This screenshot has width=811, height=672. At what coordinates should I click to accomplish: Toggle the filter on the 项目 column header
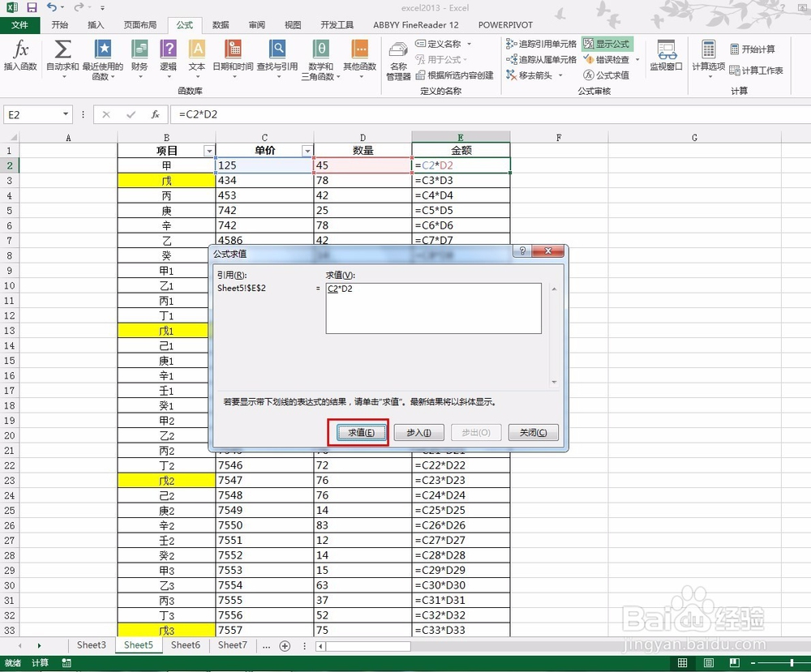(x=209, y=150)
